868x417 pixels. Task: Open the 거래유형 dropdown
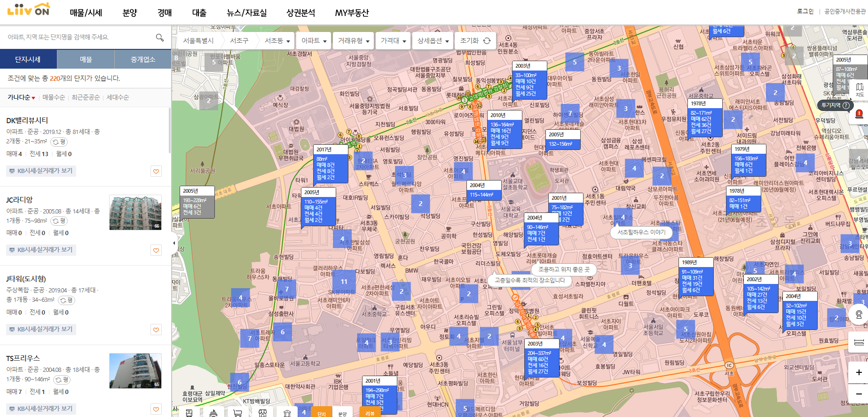(354, 41)
